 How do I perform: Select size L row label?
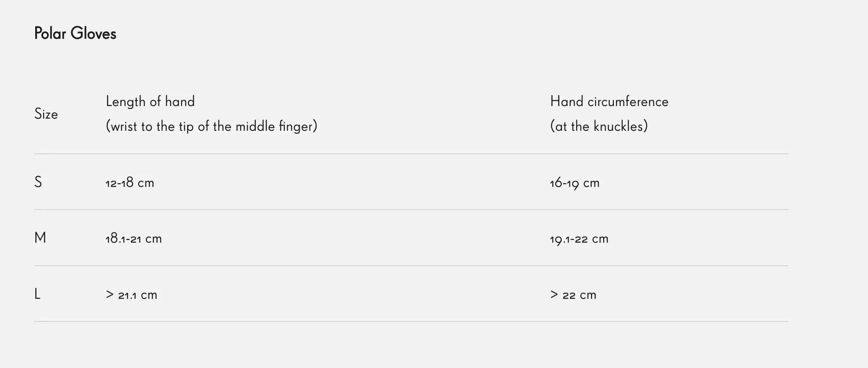click(x=37, y=294)
